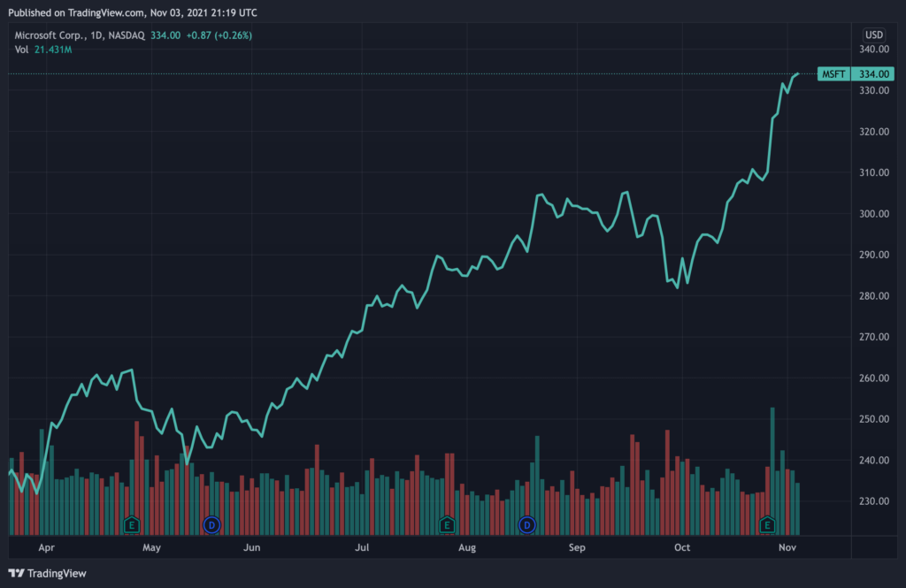Click the +0.87 (+0.26%) change value
The width and height of the screenshot is (906, 588).
[219, 35]
